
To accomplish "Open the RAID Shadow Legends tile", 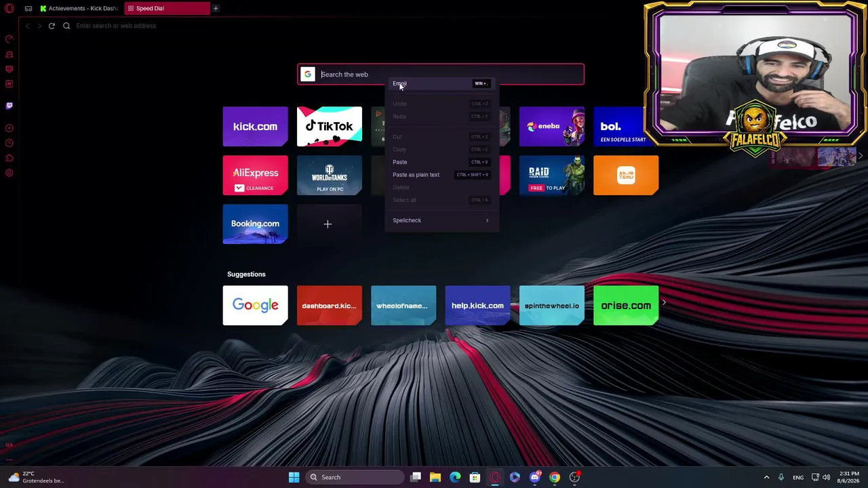I will 552,175.
